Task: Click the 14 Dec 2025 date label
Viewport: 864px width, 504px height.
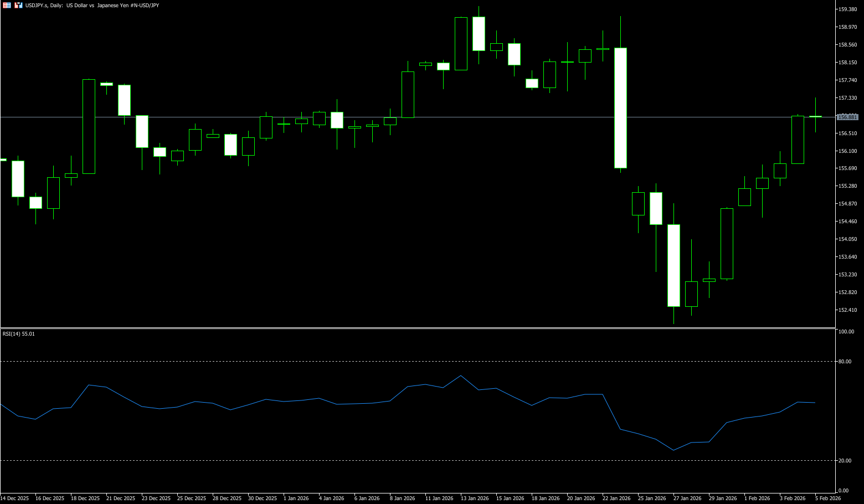Action: (14, 498)
